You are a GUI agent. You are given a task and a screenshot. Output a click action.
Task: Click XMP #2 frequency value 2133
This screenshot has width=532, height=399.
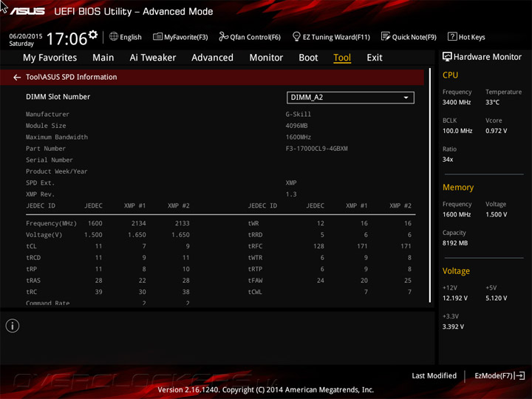click(x=183, y=223)
